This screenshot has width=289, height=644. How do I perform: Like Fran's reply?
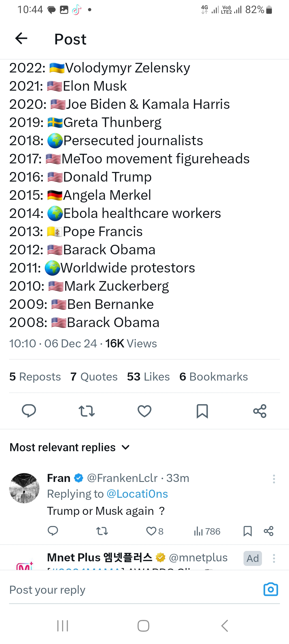click(151, 531)
